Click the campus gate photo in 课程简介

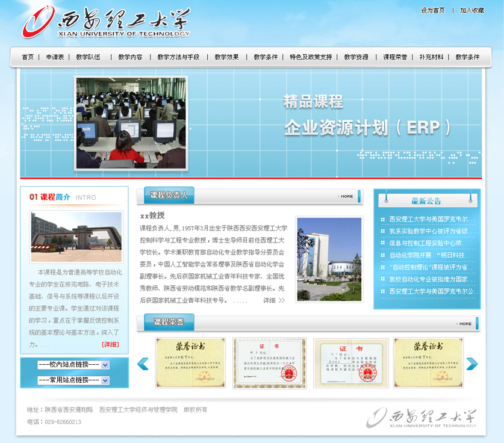[76, 237]
